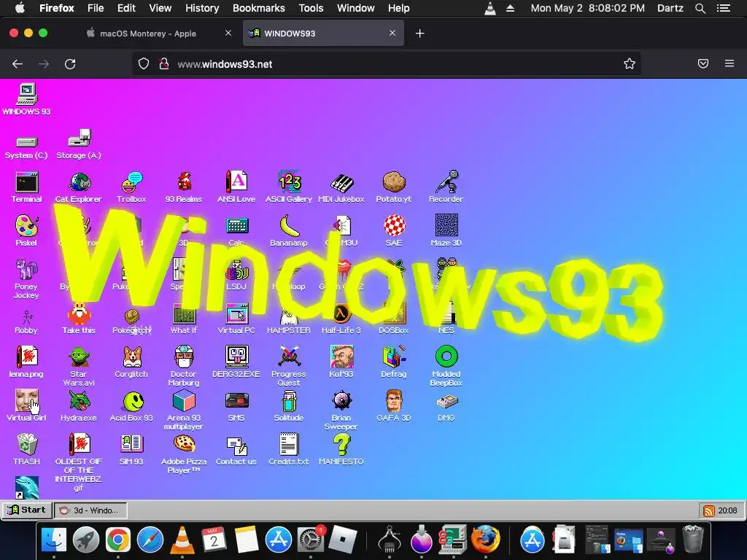
Task: Open the Maze 3D icon
Action: click(x=446, y=226)
